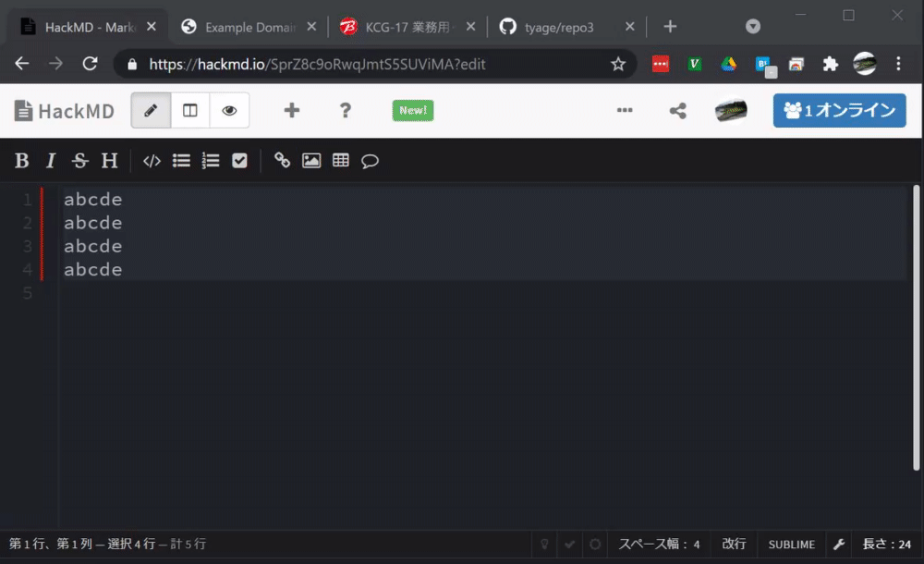This screenshot has width=924, height=564.
Task: Apply strikethrough formatting
Action: point(79,160)
